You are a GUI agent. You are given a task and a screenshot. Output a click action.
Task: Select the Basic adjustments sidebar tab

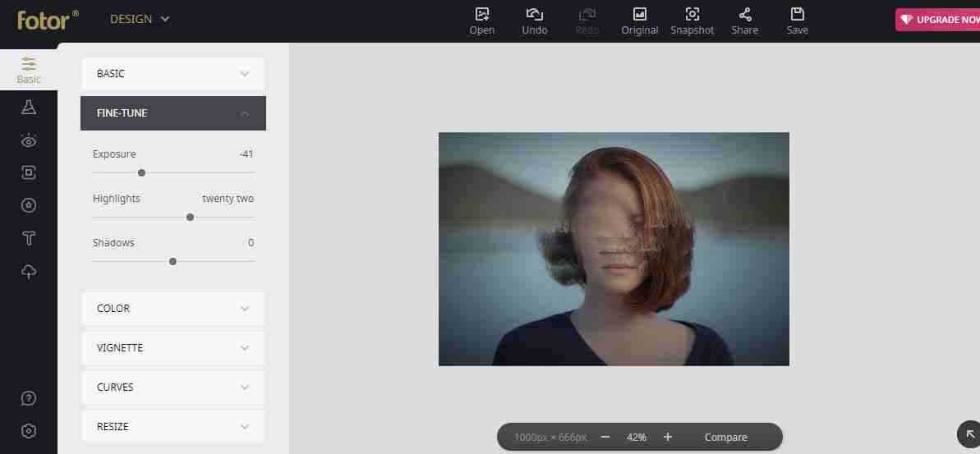(x=29, y=70)
